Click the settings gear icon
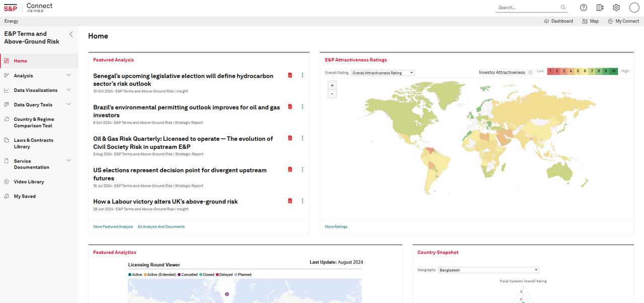 (x=616, y=8)
